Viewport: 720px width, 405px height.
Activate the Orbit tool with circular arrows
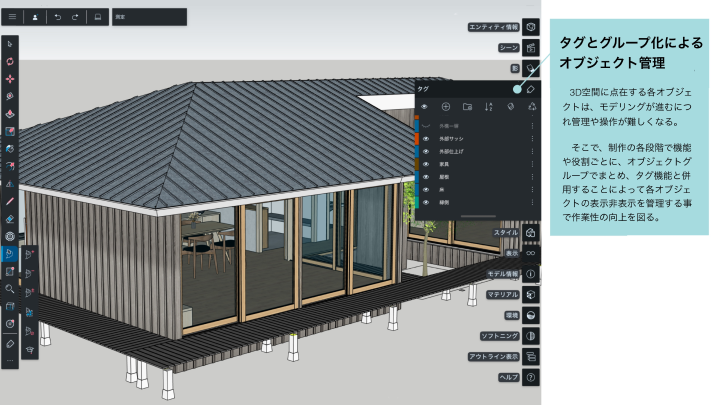click(x=10, y=62)
